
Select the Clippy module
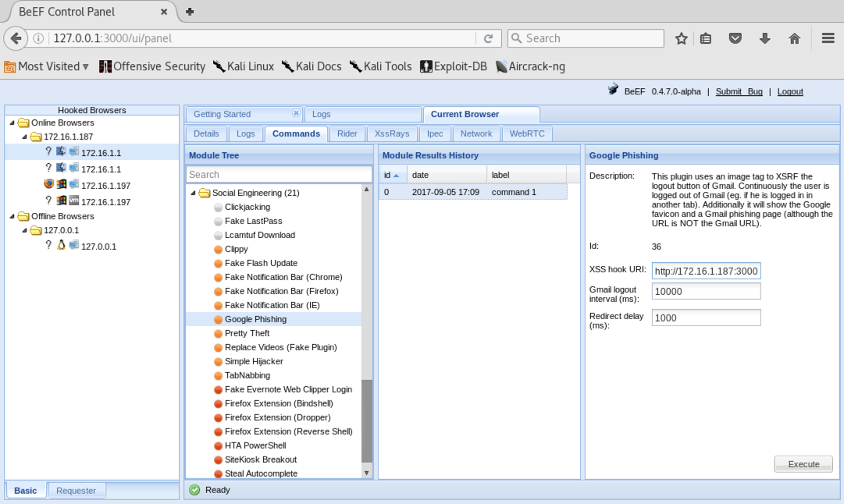tap(236, 249)
